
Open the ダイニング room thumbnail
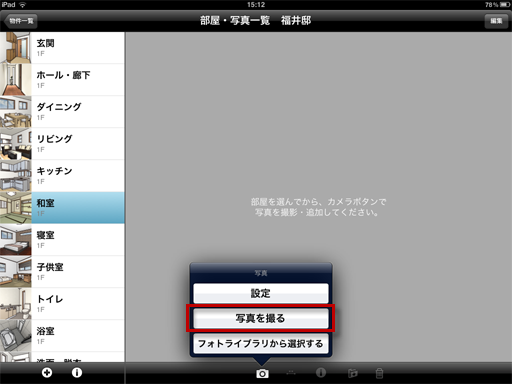tap(16, 112)
